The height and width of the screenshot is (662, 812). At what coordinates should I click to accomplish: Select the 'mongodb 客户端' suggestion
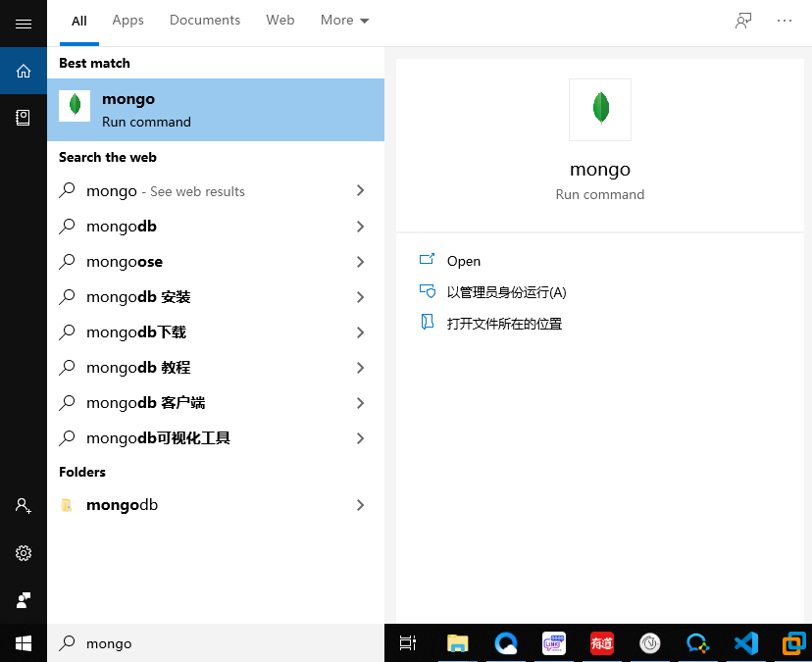pyautogui.click(x=216, y=403)
